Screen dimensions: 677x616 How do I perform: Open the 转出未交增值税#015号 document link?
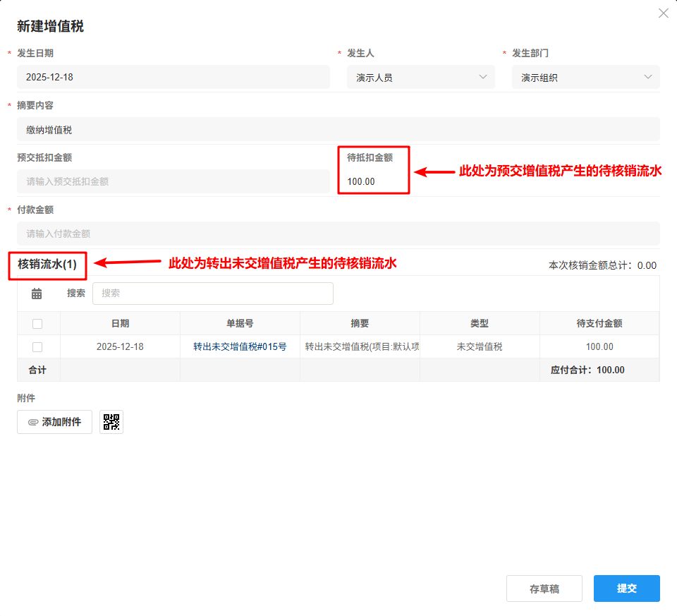pyautogui.click(x=240, y=347)
